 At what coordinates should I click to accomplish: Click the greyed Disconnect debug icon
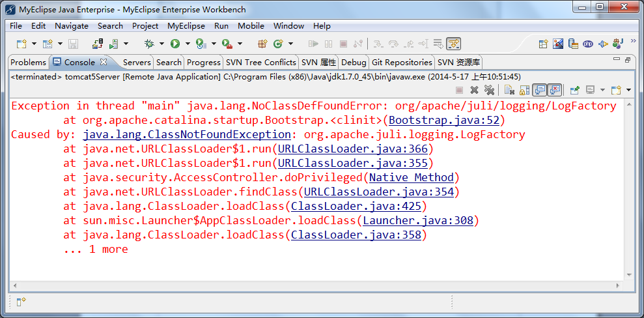pos(358,44)
